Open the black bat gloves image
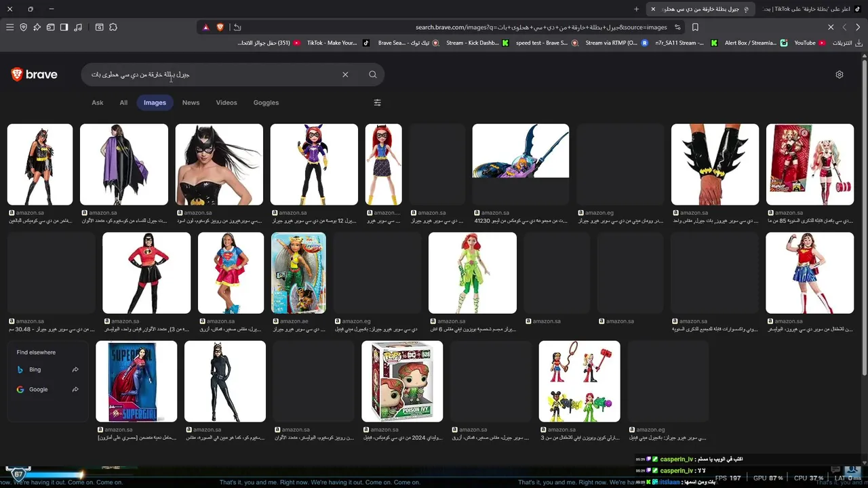This screenshot has width=868, height=488. [x=715, y=165]
